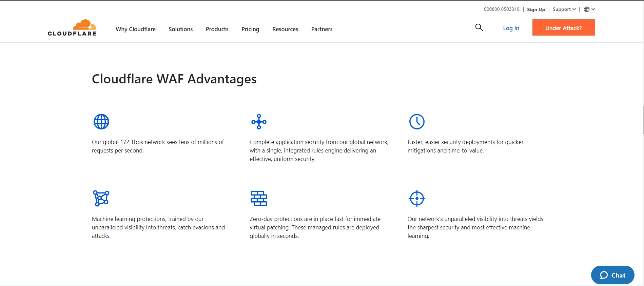The width and height of the screenshot is (644, 286).
Task: Click the globe network icon
Action: point(101,122)
